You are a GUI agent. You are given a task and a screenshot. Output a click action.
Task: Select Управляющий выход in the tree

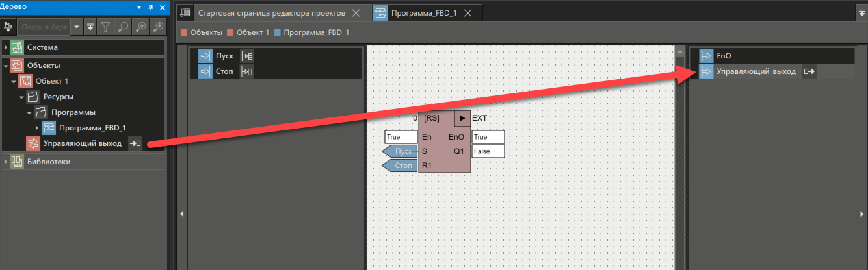(81, 143)
